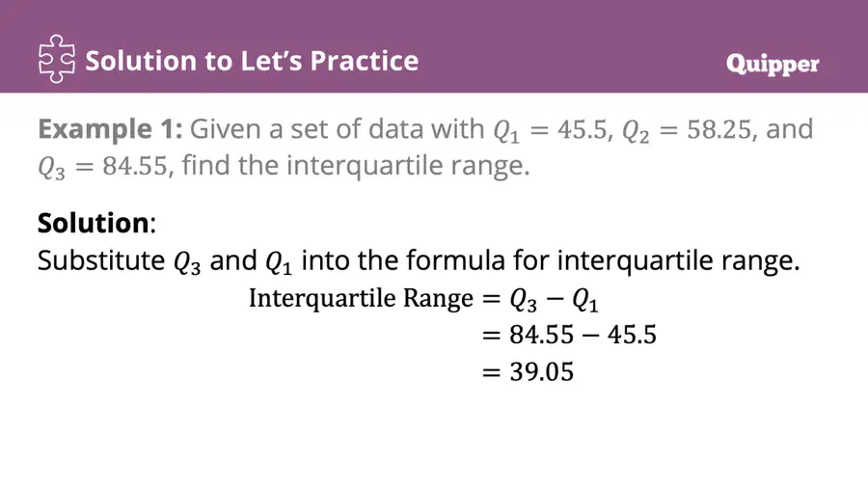Click the final answer 39.05

point(541,372)
